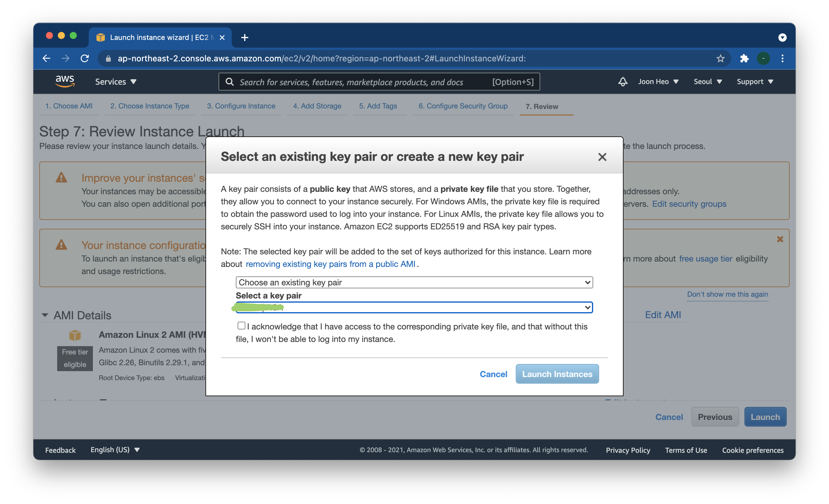The image size is (829, 504).
Task: Dismiss the orange warning banner X
Action: [780, 239]
